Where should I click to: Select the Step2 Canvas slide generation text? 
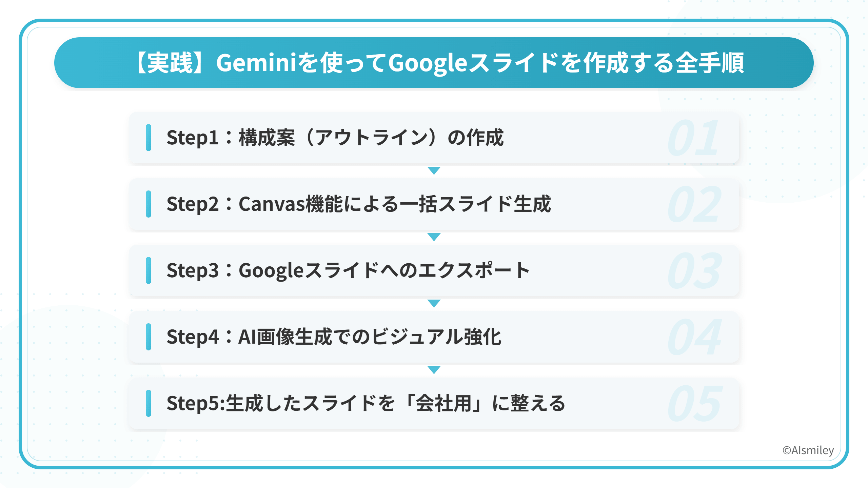pos(359,204)
